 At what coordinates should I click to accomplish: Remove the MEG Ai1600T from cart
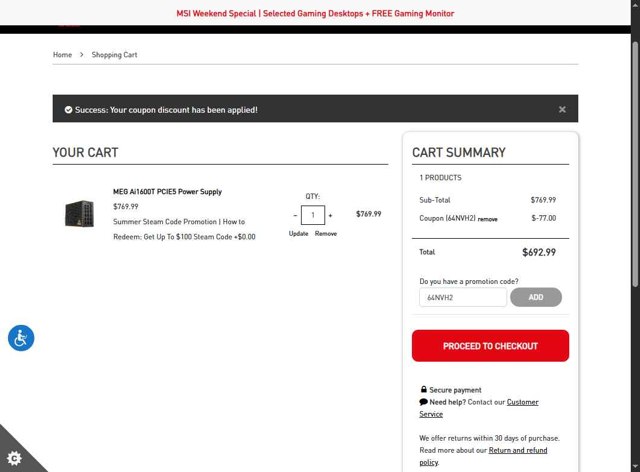point(326,234)
